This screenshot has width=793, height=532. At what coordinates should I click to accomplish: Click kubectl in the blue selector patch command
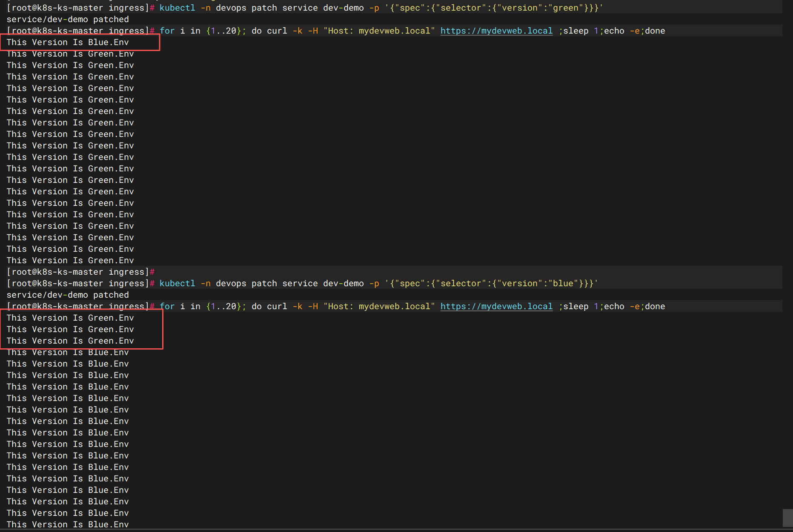[x=177, y=283]
